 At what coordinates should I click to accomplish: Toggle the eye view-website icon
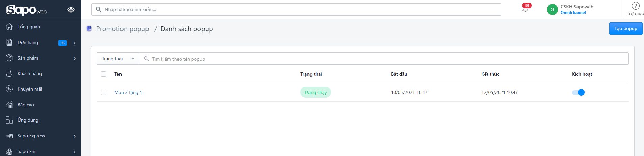(x=71, y=10)
